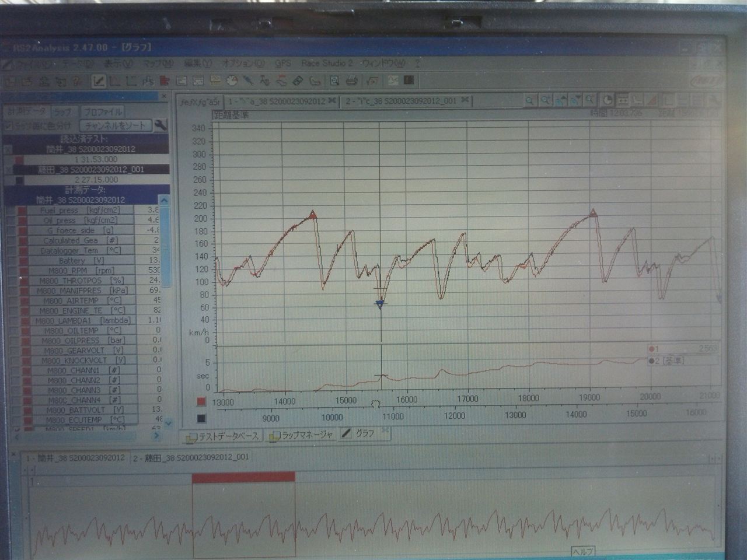Click right arrow of channel list horizontal scrollbar

pyautogui.click(x=157, y=436)
